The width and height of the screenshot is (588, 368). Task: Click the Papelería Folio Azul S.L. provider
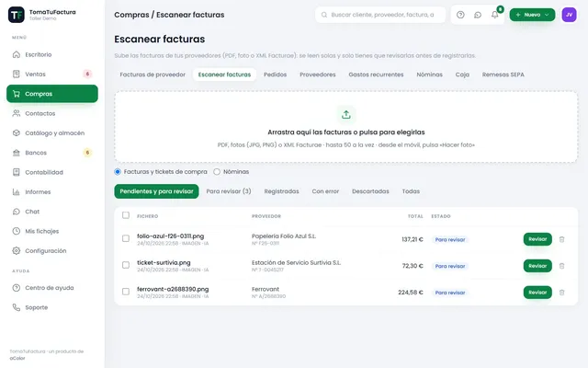tap(284, 236)
